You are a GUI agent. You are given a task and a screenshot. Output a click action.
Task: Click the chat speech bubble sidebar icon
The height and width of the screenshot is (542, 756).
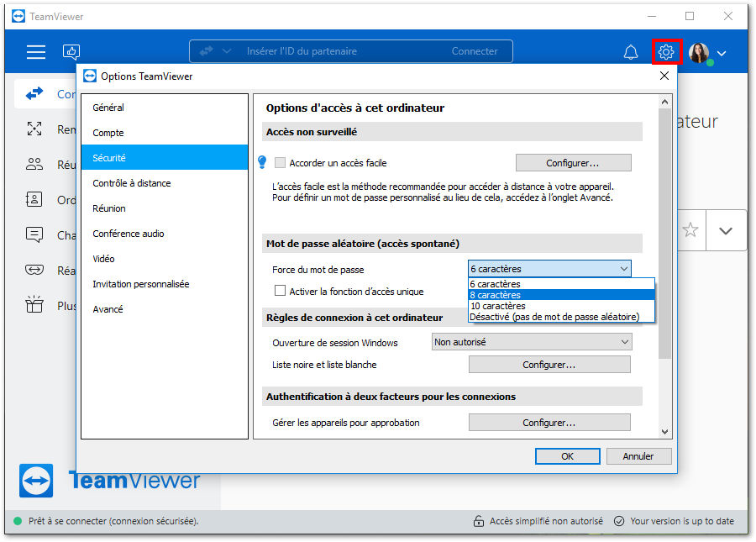pos(34,235)
